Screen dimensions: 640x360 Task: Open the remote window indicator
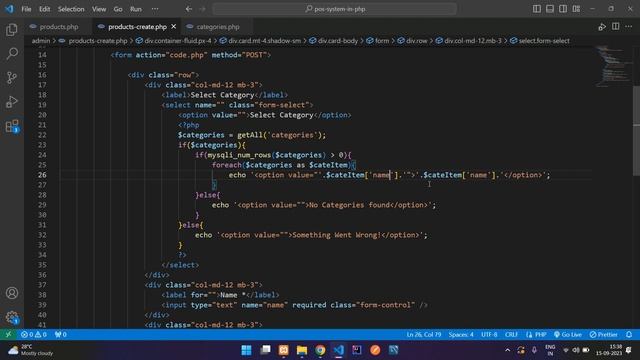(x=8, y=334)
